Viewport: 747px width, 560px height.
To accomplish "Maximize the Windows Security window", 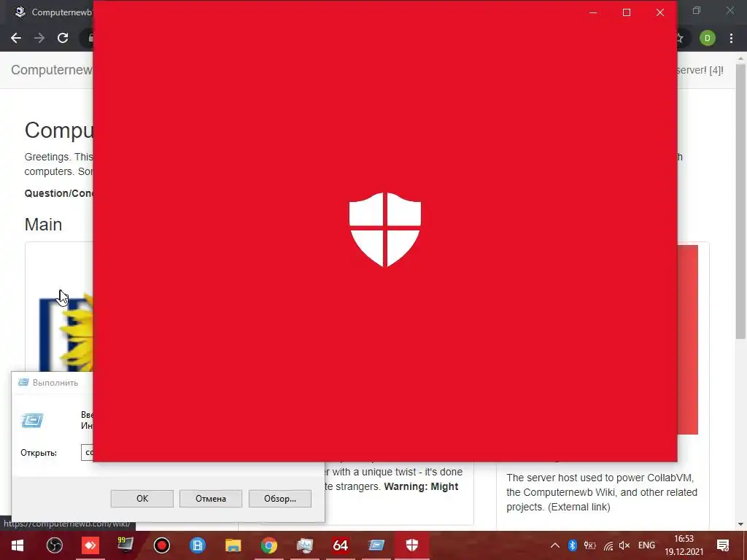I will (x=627, y=12).
